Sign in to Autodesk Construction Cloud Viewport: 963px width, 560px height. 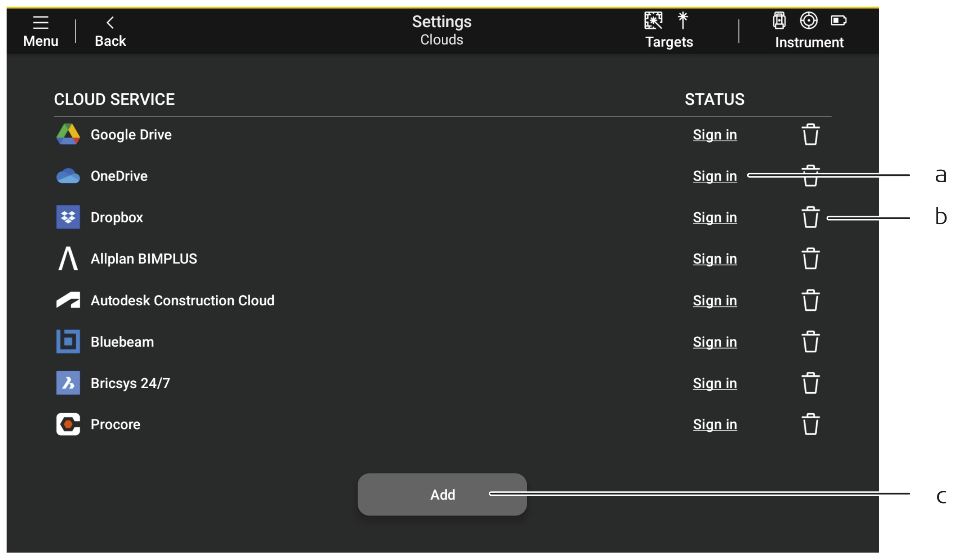point(715,301)
